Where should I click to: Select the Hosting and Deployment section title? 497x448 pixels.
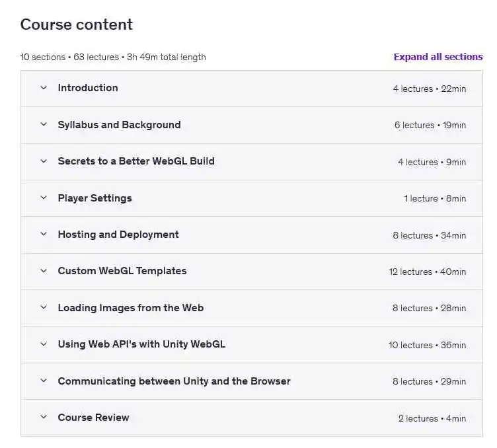(118, 235)
